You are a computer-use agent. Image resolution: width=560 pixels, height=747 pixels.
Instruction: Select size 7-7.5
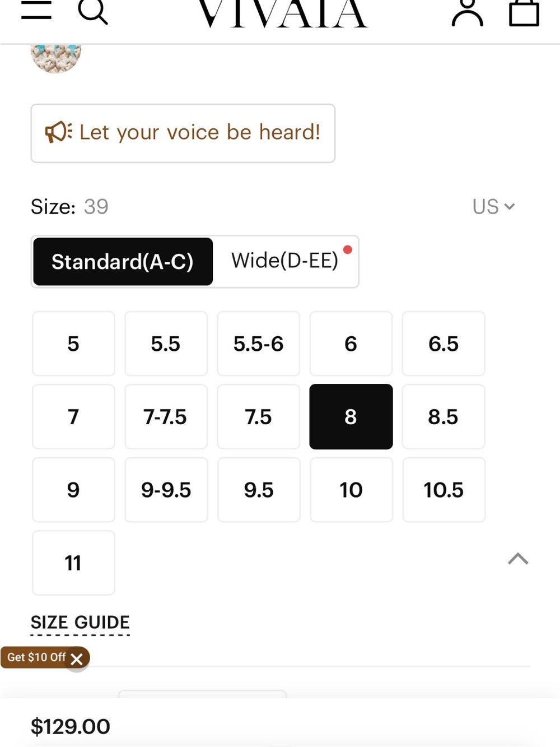coord(166,416)
